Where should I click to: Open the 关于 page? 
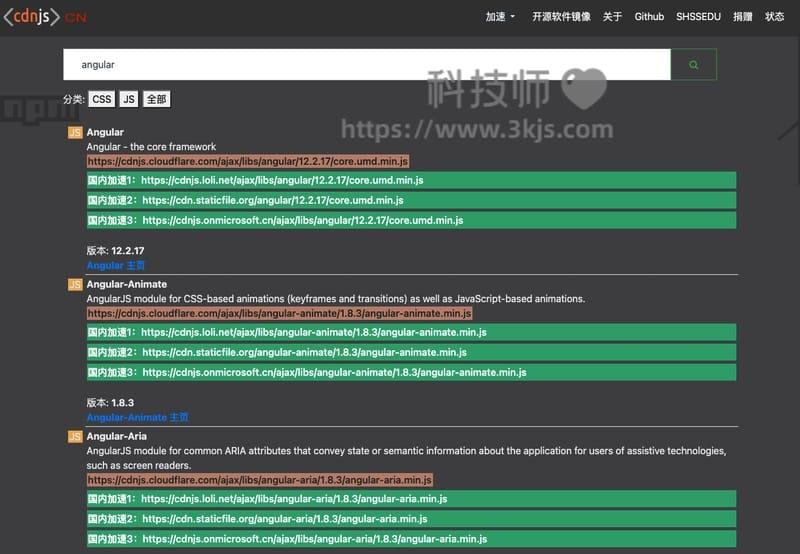coord(612,17)
